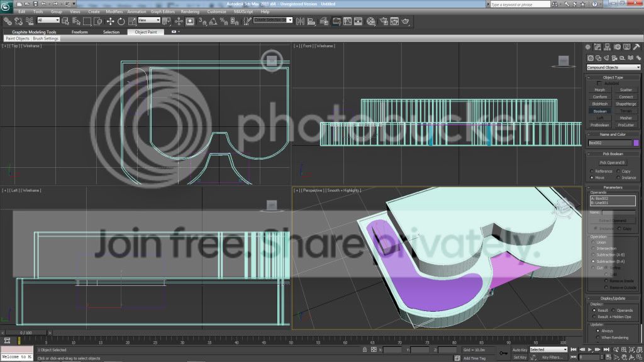Click the Go to Start playback button

coord(574,349)
